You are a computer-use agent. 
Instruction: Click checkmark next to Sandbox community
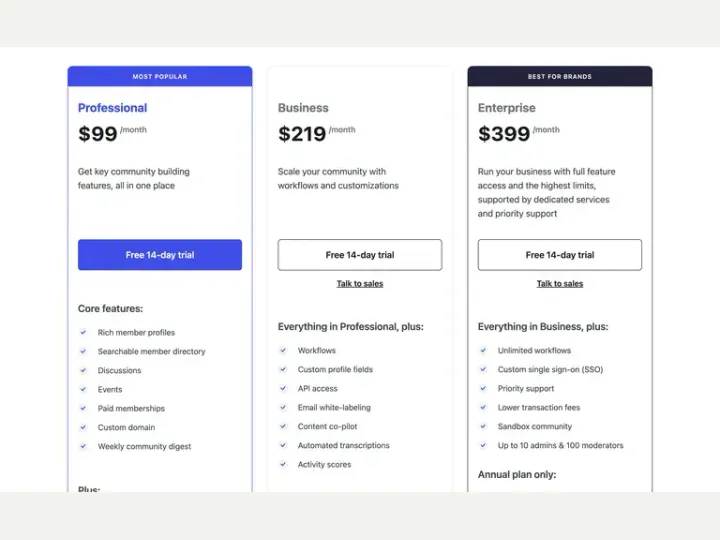pyautogui.click(x=483, y=426)
